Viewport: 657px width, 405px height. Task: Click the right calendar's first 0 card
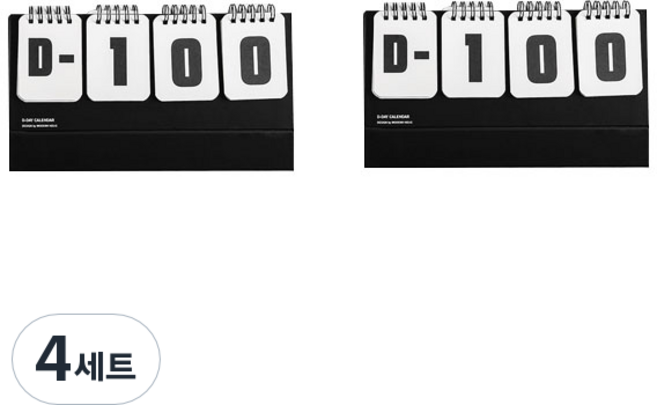(x=541, y=55)
